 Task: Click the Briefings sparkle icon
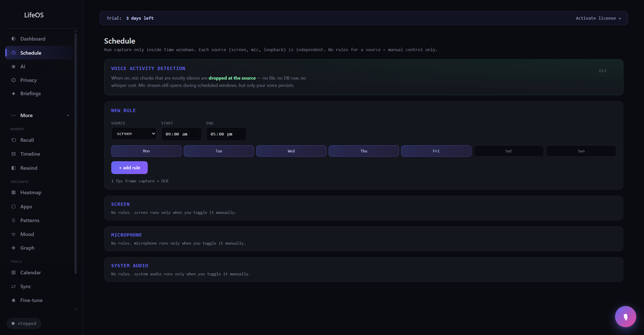pyautogui.click(x=13, y=93)
